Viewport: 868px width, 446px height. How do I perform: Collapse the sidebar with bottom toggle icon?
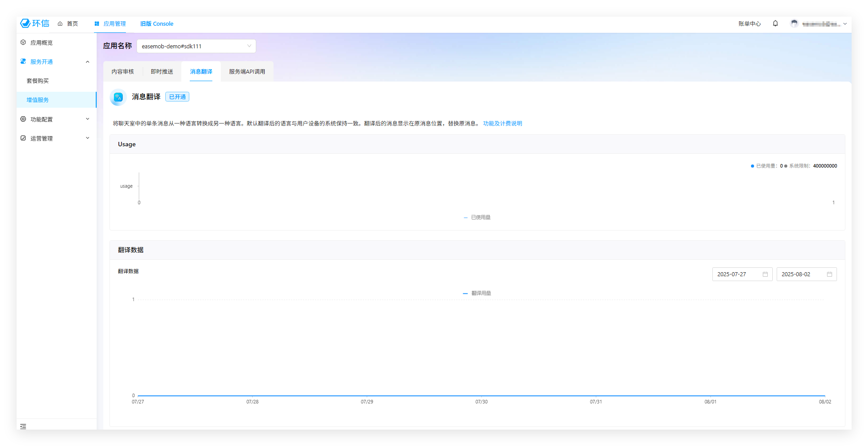pos(23,426)
